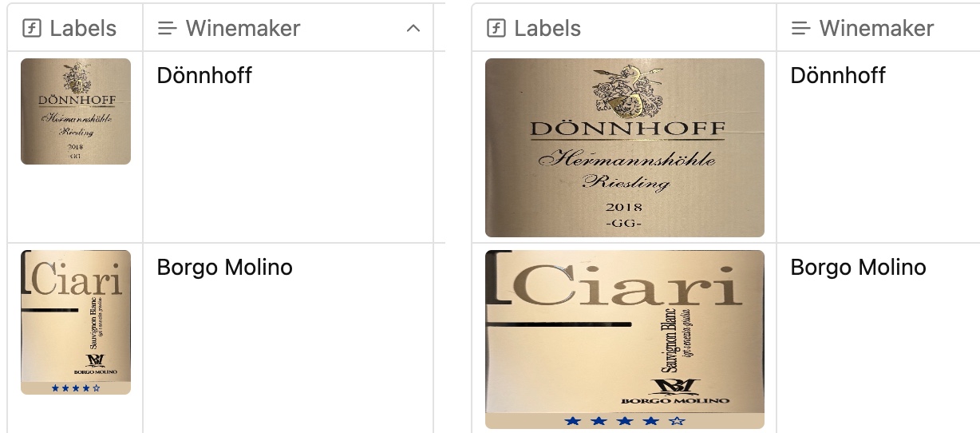Viewport: 980px width, 433px height.
Task: Click the first filled blue star under the large Ciari image
Action: 572,421
